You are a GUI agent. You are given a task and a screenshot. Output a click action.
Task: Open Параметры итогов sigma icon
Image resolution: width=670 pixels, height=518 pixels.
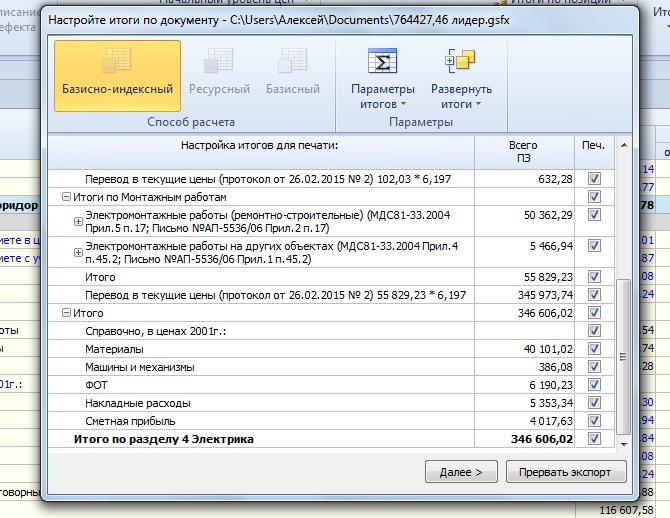(382, 64)
